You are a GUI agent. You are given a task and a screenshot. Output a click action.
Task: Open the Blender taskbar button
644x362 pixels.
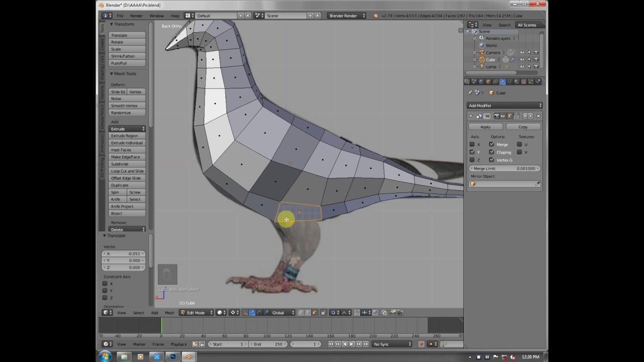click(189, 356)
